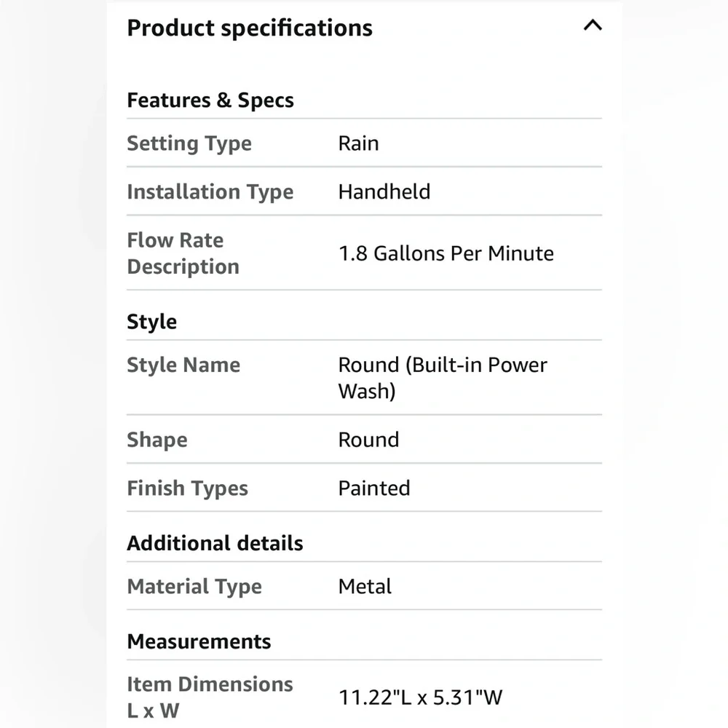Select the Rain setting value

[358, 143]
